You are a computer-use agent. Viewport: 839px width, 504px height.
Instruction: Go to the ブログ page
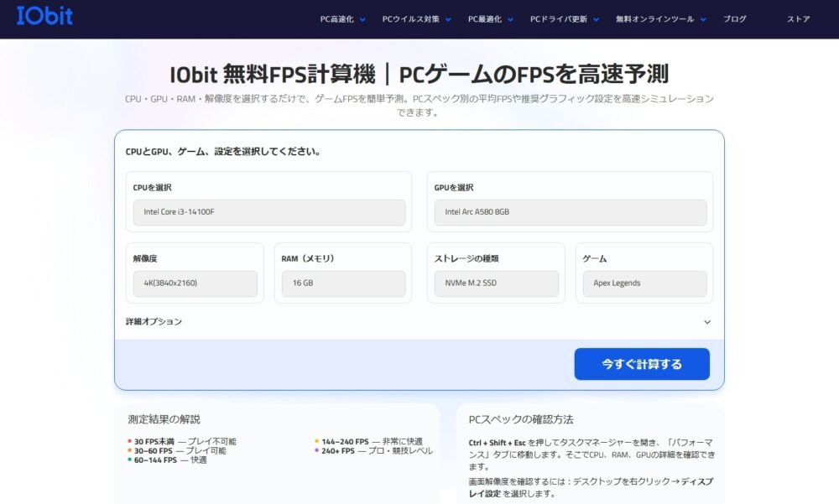(735, 19)
